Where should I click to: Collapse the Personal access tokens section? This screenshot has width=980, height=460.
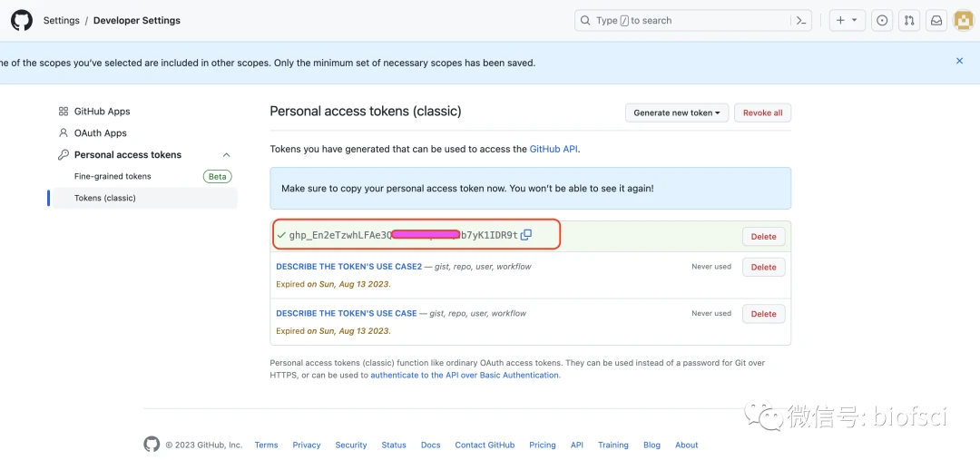tap(226, 155)
